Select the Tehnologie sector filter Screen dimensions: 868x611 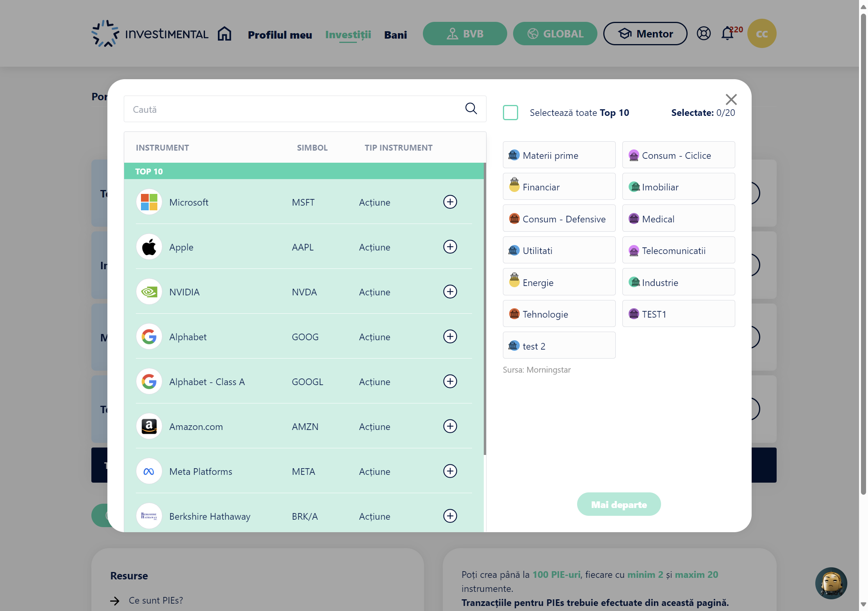coord(559,314)
